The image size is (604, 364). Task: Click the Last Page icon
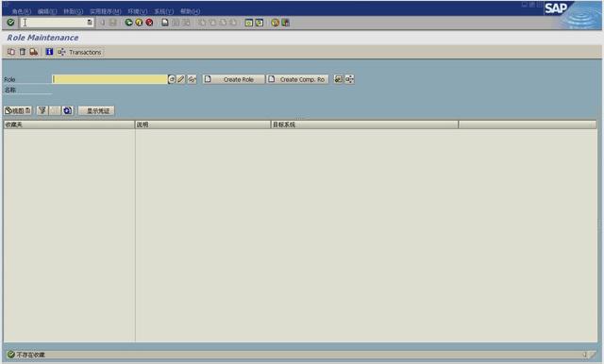pos(233,23)
